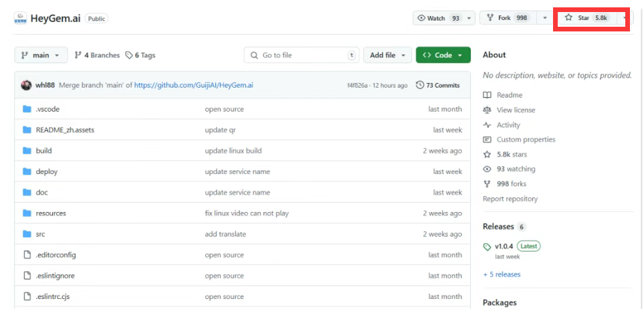The width and height of the screenshot is (644, 309).
Task: Click the Readme book icon
Action: [x=487, y=96]
